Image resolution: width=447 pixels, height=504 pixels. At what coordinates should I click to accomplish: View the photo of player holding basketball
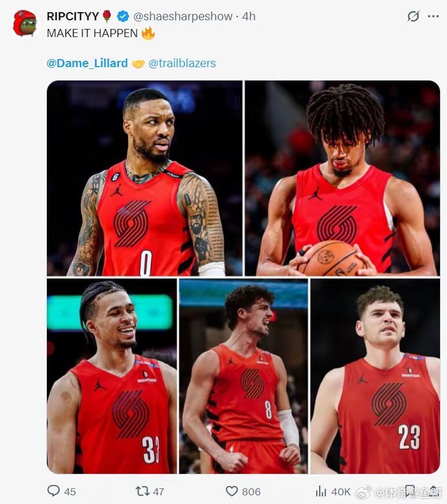342,178
